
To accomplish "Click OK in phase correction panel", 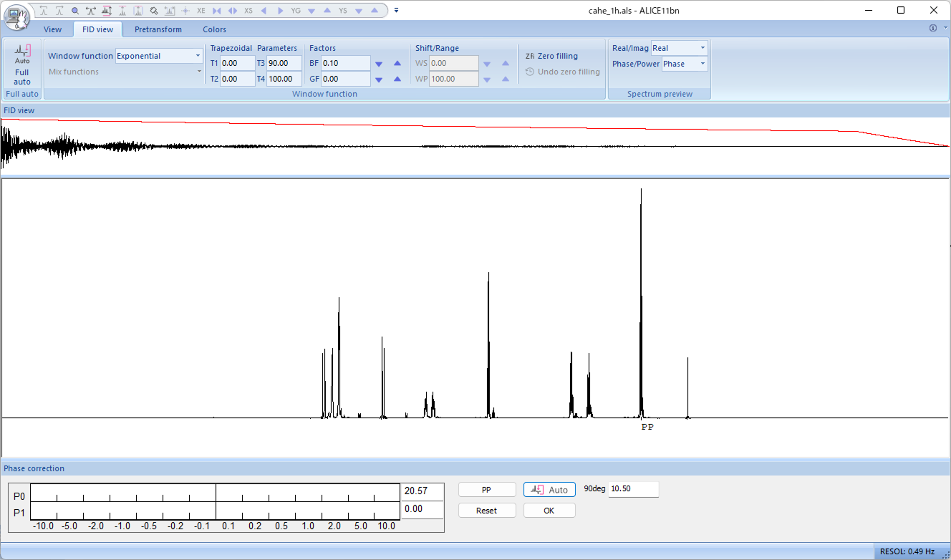I will point(549,511).
